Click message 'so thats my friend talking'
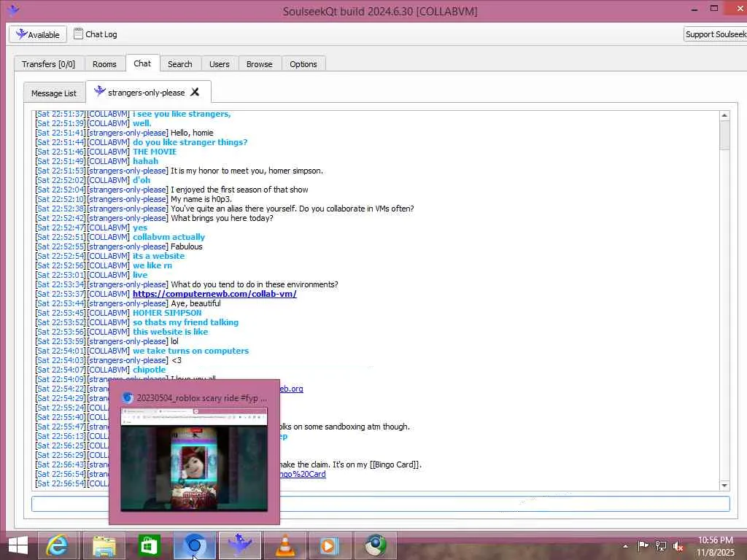 click(x=185, y=322)
